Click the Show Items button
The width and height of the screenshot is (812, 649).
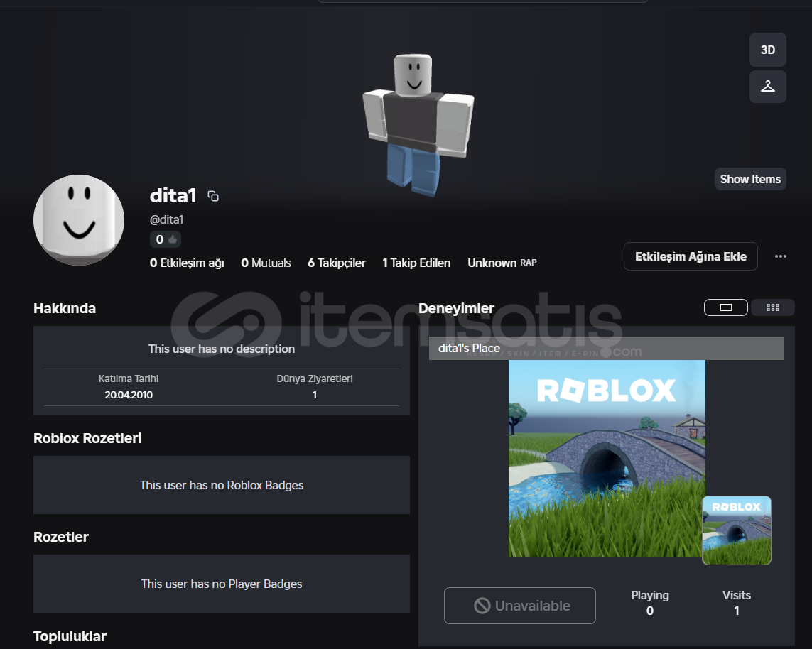(750, 179)
